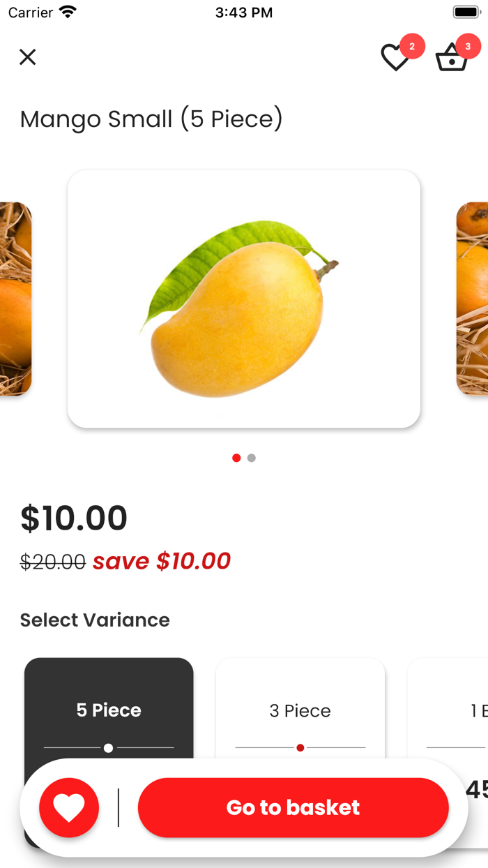
Task: Tap the struck-through $20.00 original price
Action: click(x=53, y=561)
